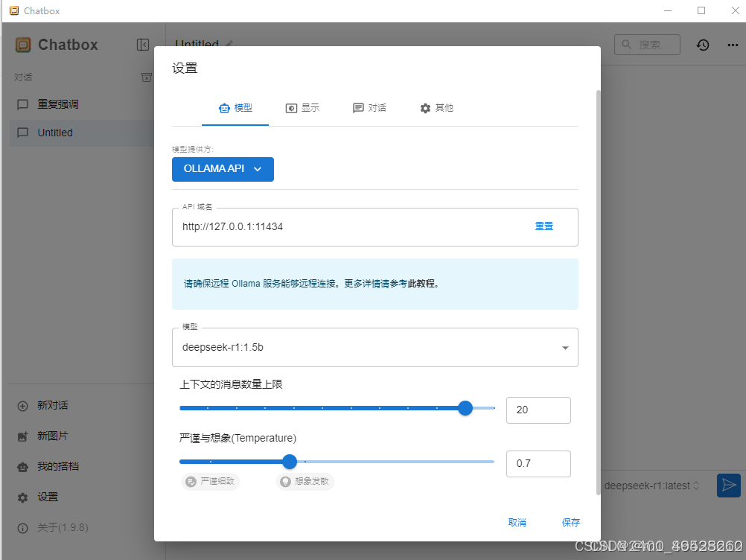Click 取消 to cancel settings
Image resolution: width=746 pixels, height=560 pixels.
click(517, 523)
